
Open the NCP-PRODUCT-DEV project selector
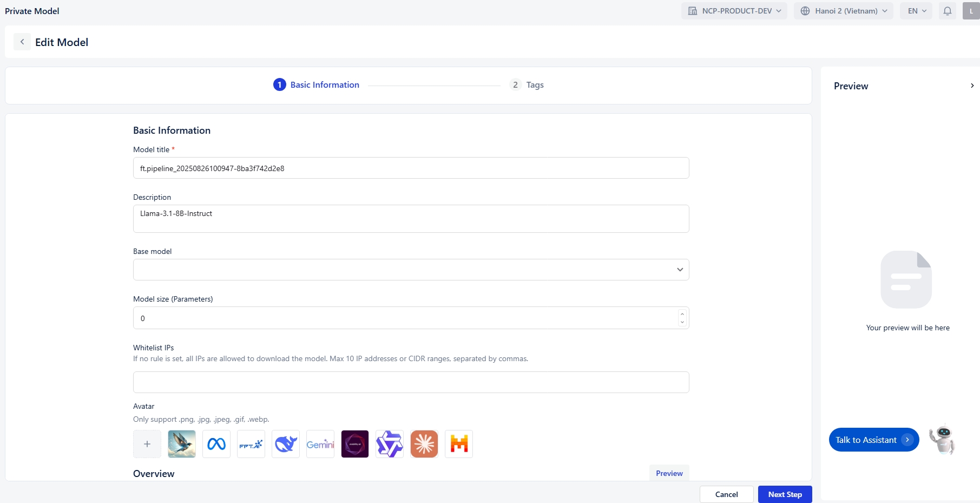pyautogui.click(x=734, y=11)
